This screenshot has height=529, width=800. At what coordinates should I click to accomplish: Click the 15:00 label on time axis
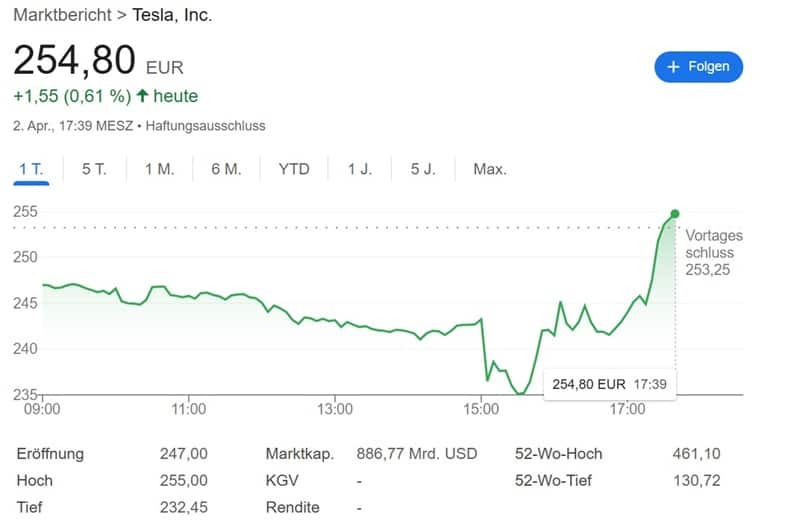(481, 409)
